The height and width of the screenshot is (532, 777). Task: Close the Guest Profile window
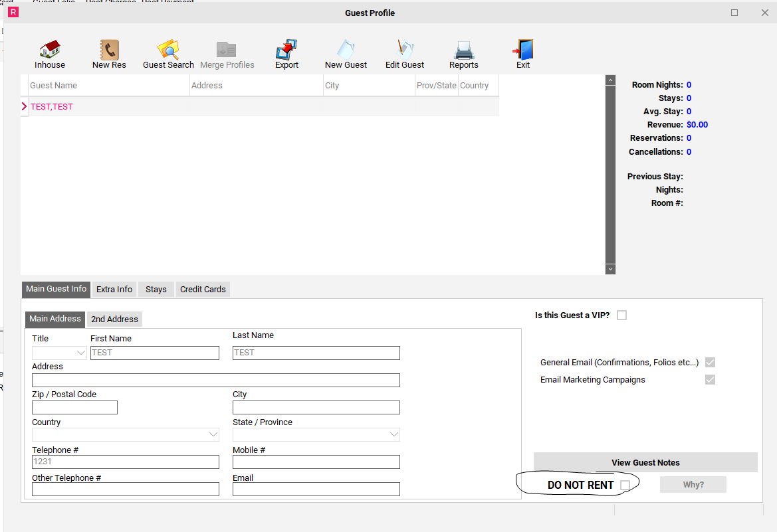tap(764, 13)
